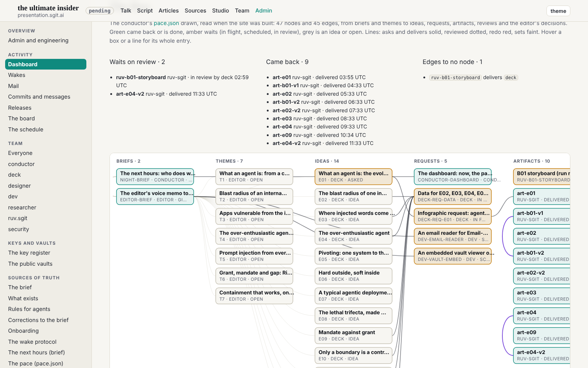Open the Script navigation item
The image size is (588, 368).
145,11
